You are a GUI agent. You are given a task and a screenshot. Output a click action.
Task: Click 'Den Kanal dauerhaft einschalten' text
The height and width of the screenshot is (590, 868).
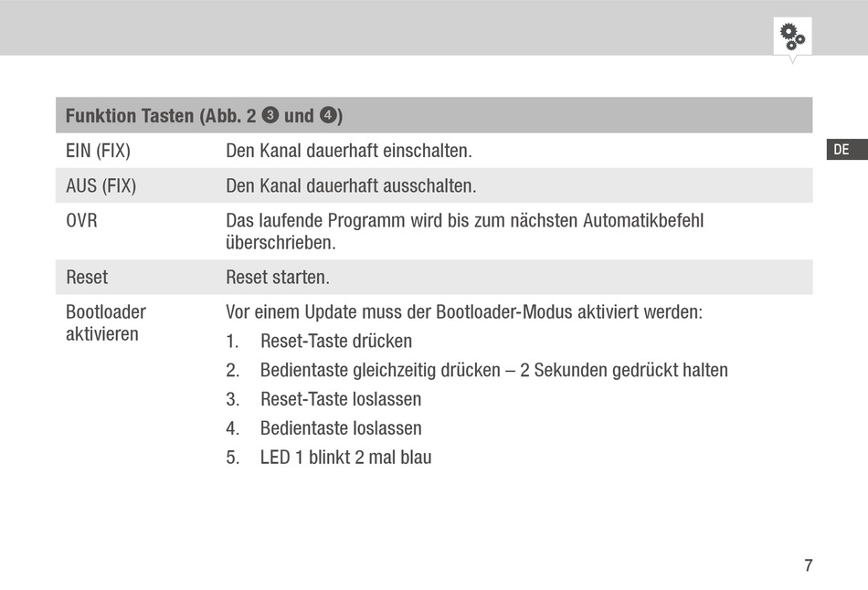(349, 151)
